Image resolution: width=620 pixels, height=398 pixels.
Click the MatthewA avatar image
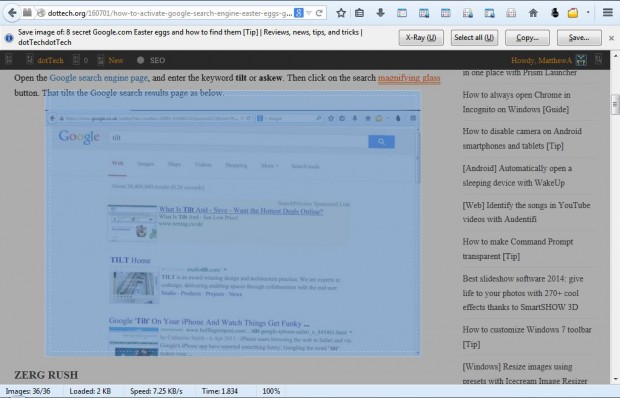[x=581, y=60]
